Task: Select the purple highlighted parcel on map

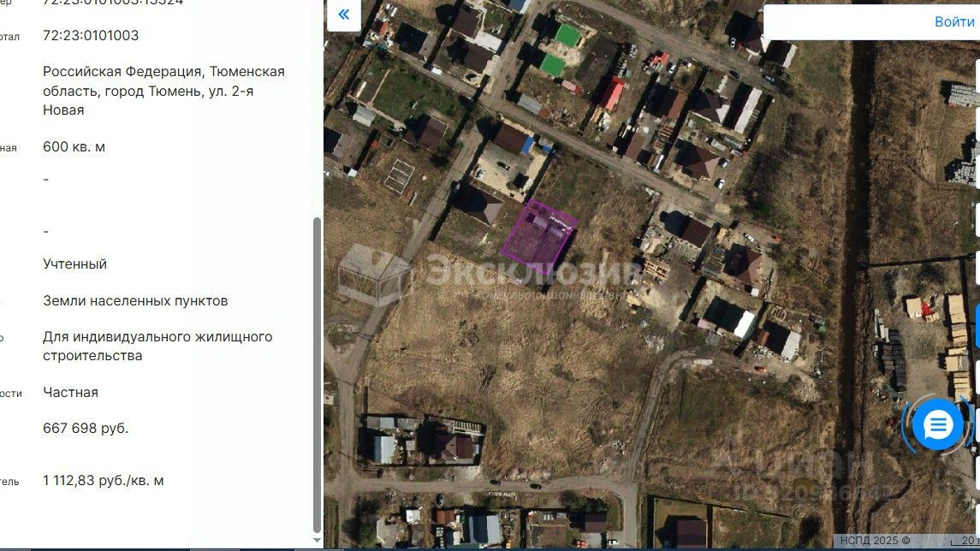Action: pyautogui.click(x=539, y=237)
